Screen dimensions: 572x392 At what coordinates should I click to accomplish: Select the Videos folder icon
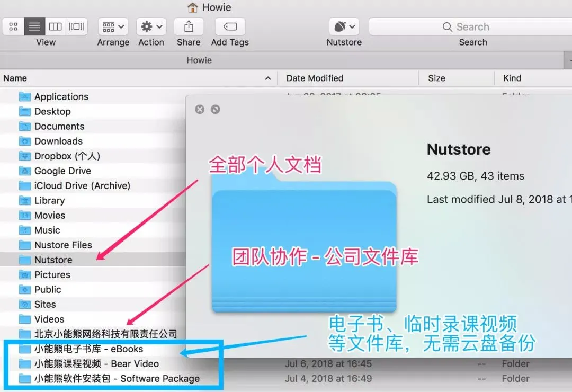click(25, 319)
